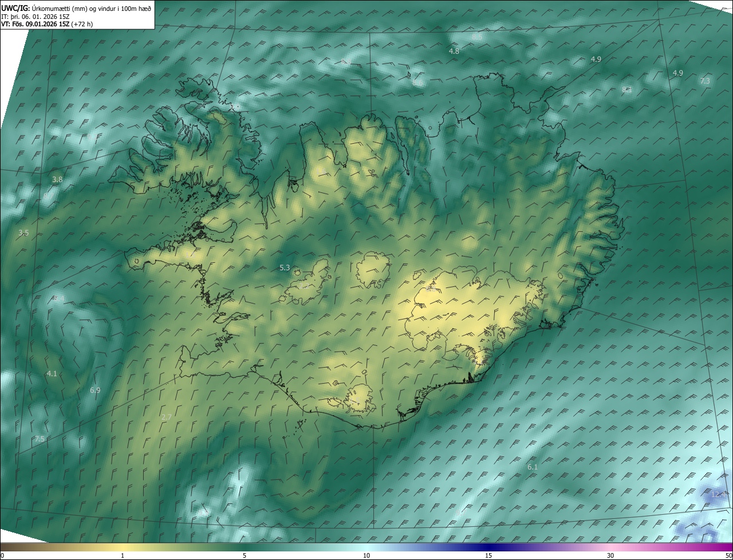Click the 7.3 value label in the northeast
733x560 pixels.
705,81
